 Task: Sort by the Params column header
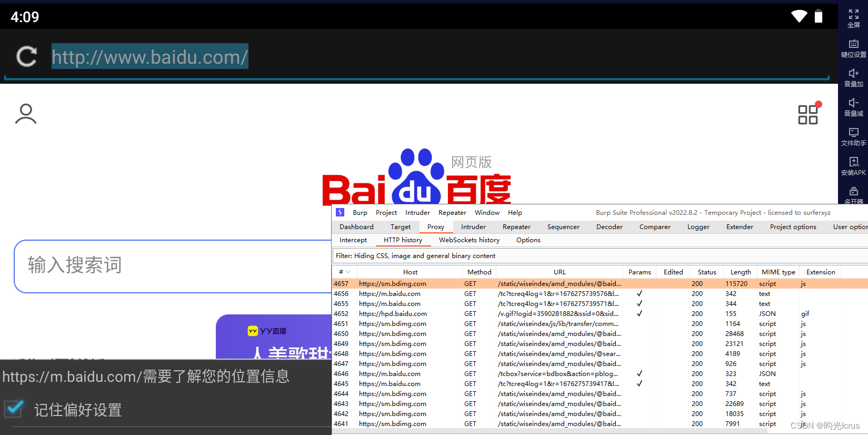tap(640, 272)
